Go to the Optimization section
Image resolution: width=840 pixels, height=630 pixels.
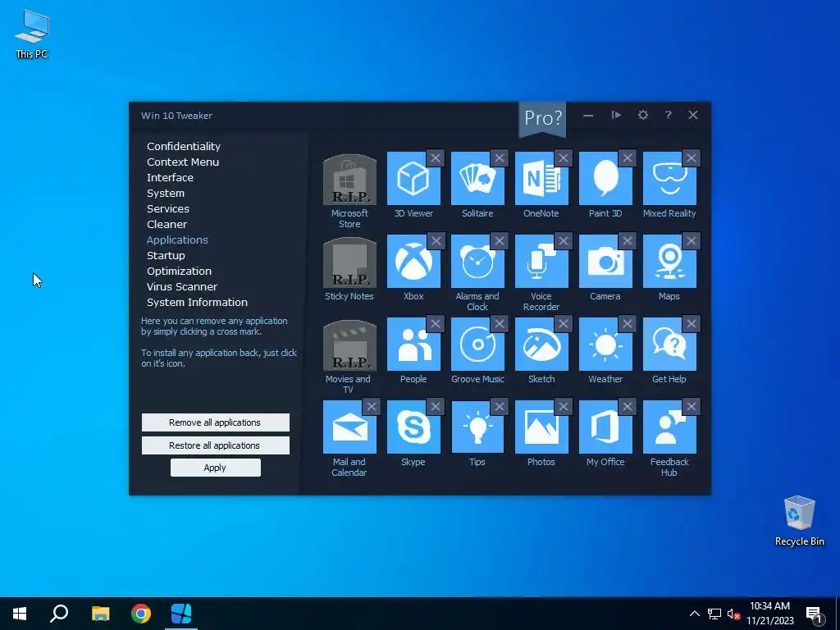click(x=179, y=271)
